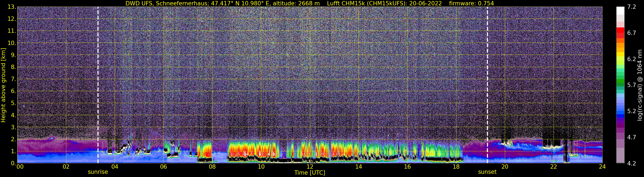
Task: Click the time axis tick label '20'
Action: (505, 167)
